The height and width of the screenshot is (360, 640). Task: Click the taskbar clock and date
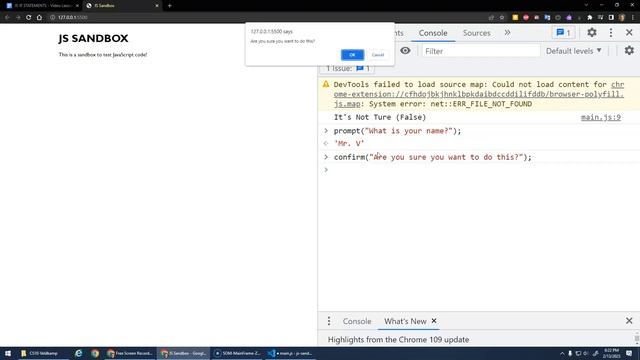(611, 353)
